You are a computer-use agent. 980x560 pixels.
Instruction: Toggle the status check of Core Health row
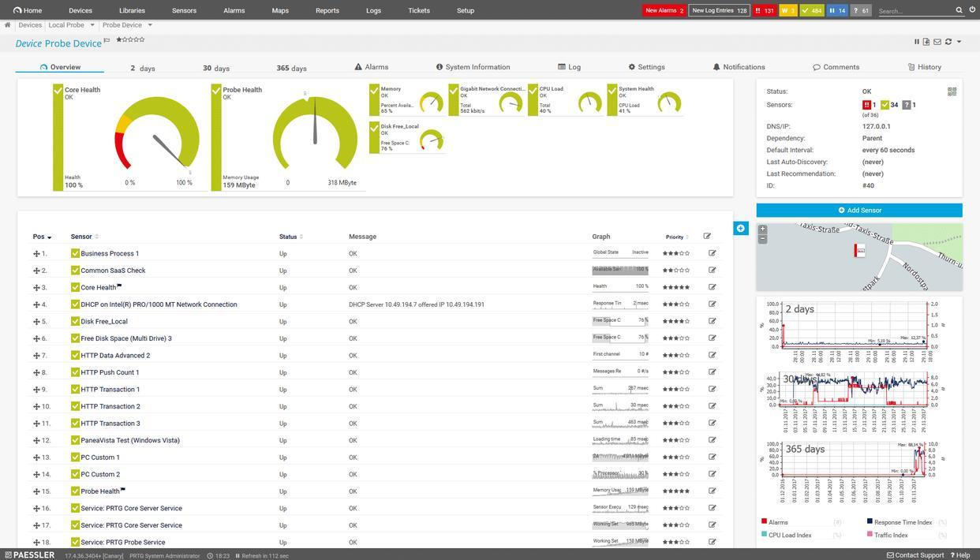(x=75, y=287)
